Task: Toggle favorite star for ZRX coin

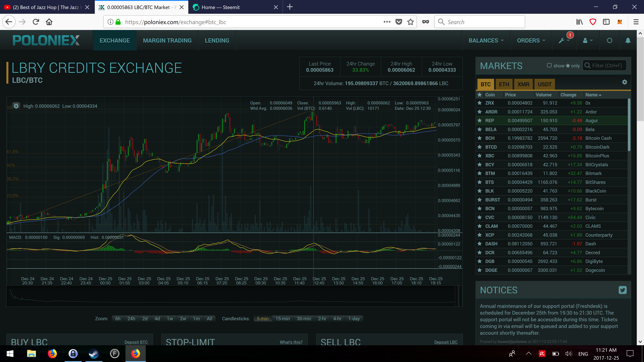Action: pos(479,103)
